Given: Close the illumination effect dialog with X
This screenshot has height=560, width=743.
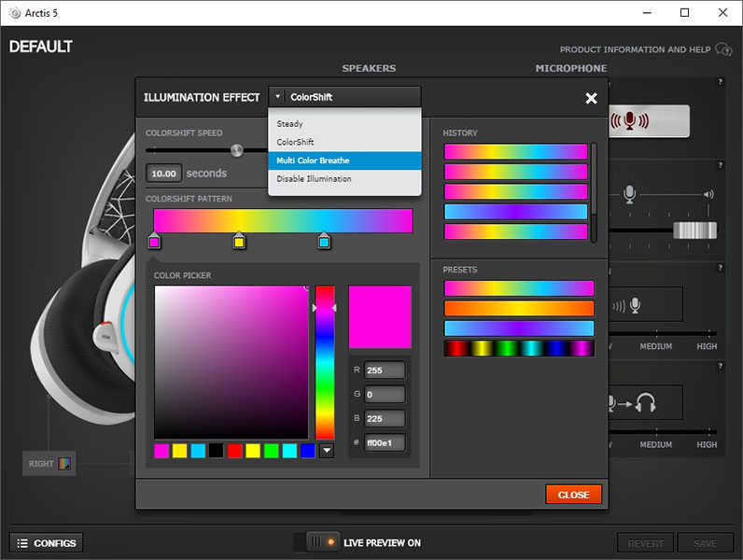Looking at the screenshot, I should click(591, 98).
